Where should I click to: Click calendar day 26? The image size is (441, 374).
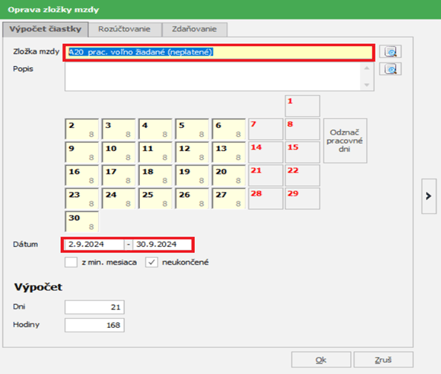tap(192, 198)
